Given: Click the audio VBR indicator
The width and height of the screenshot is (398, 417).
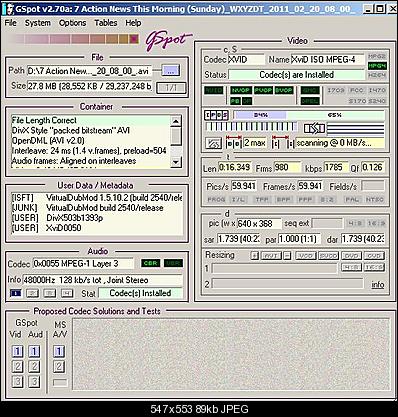Looking at the screenshot, I should 173,263.
